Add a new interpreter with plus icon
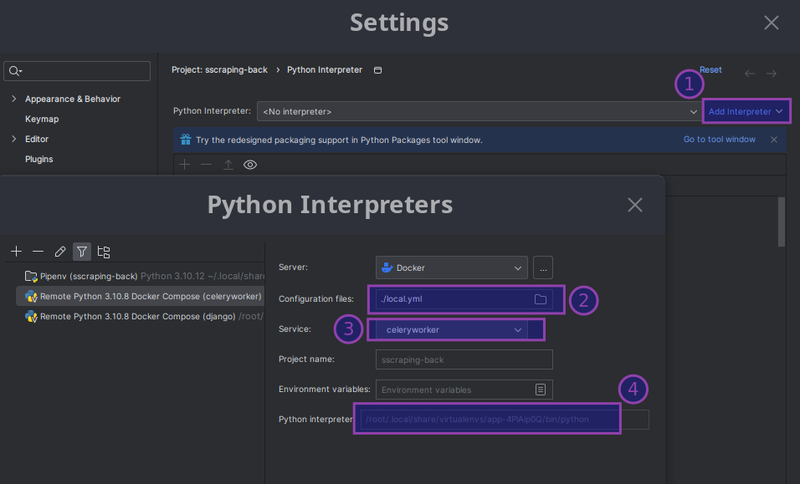This screenshot has width=800, height=484. (x=16, y=251)
